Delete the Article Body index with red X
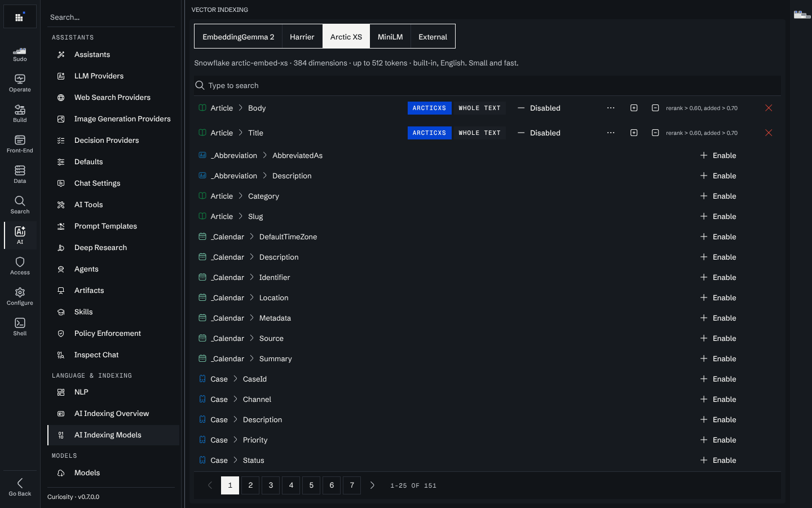The width and height of the screenshot is (812, 508). (769, 108)
